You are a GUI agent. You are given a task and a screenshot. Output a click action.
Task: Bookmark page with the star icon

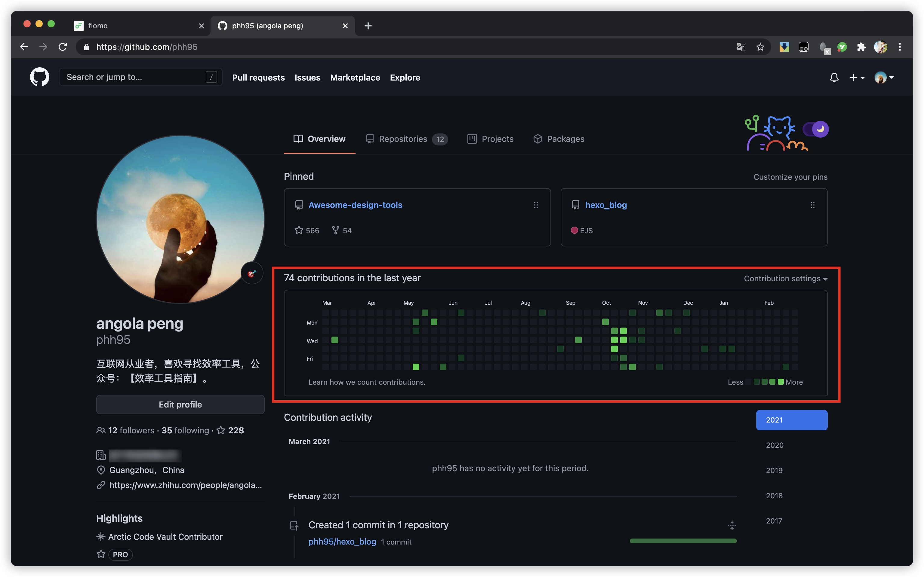tap(760, 47)
